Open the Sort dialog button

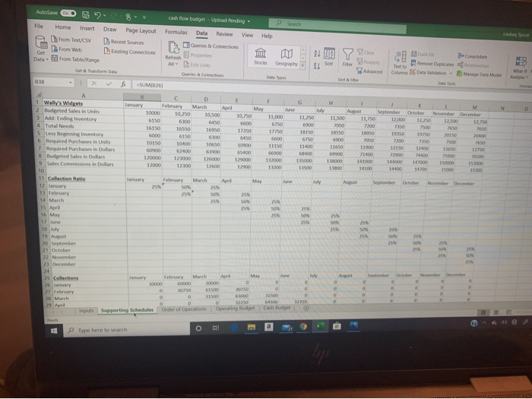pyautogui.click(x=329, y=57)
